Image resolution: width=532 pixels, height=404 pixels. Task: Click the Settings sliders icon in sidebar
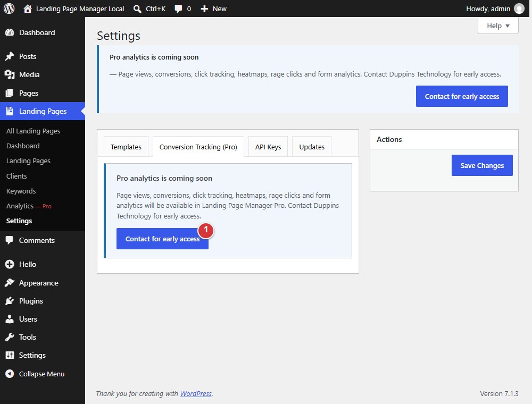[x=10, y=355]
